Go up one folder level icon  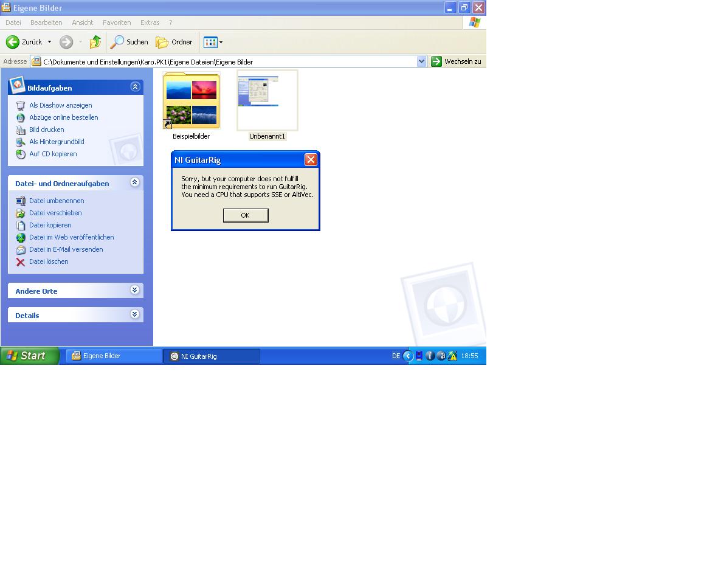pos(95,42)
